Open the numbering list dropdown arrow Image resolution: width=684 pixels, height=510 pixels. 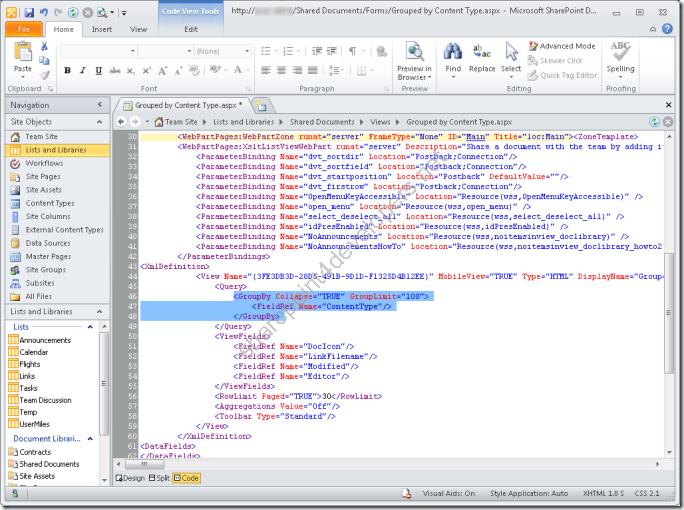299,51
